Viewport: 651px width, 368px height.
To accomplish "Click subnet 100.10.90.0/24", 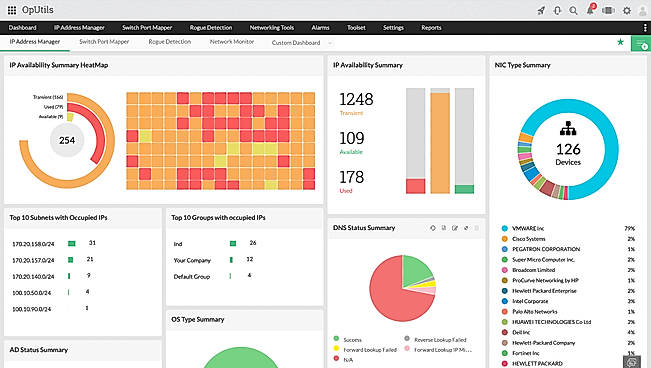I will (x=32, y=309).
